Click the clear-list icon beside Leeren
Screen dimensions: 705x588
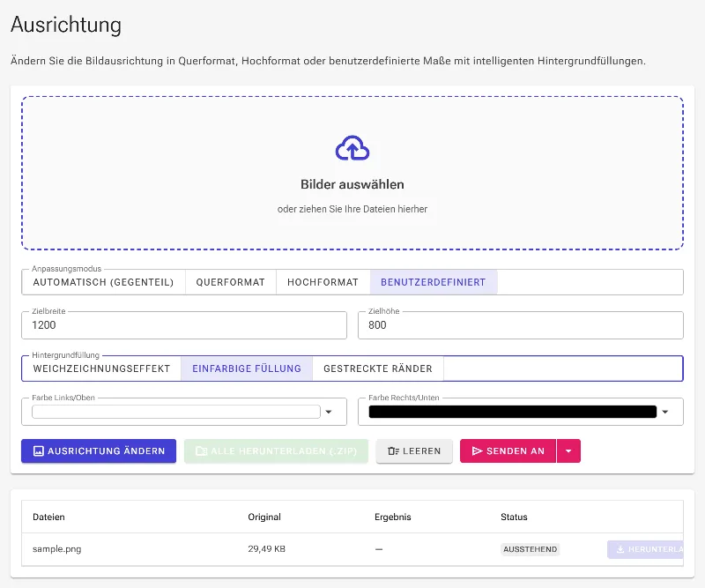(393, 450)
